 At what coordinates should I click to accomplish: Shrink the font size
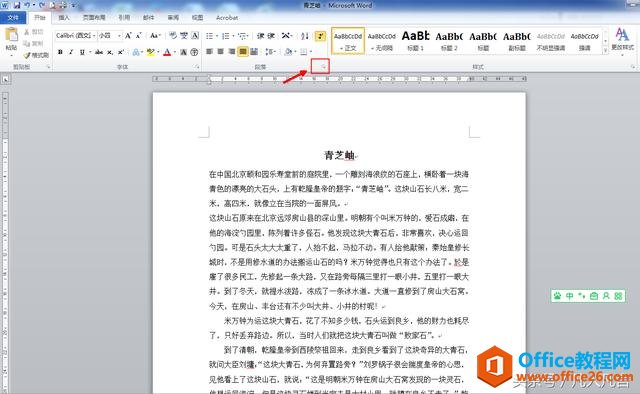pyautogui.click(x=138, y=36)
